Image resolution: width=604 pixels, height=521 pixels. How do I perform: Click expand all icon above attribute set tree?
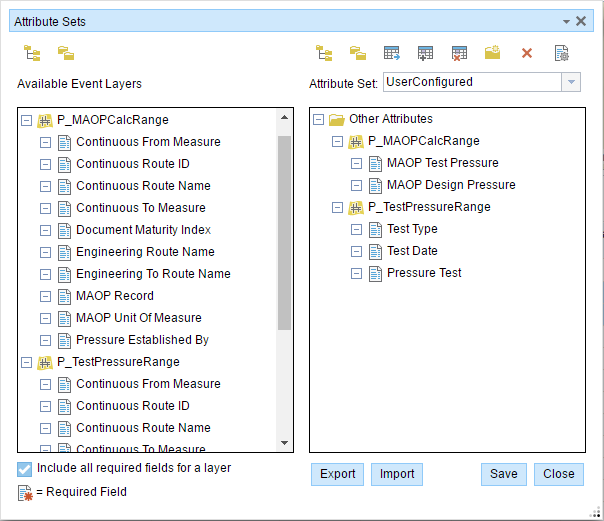pos(324,53)
